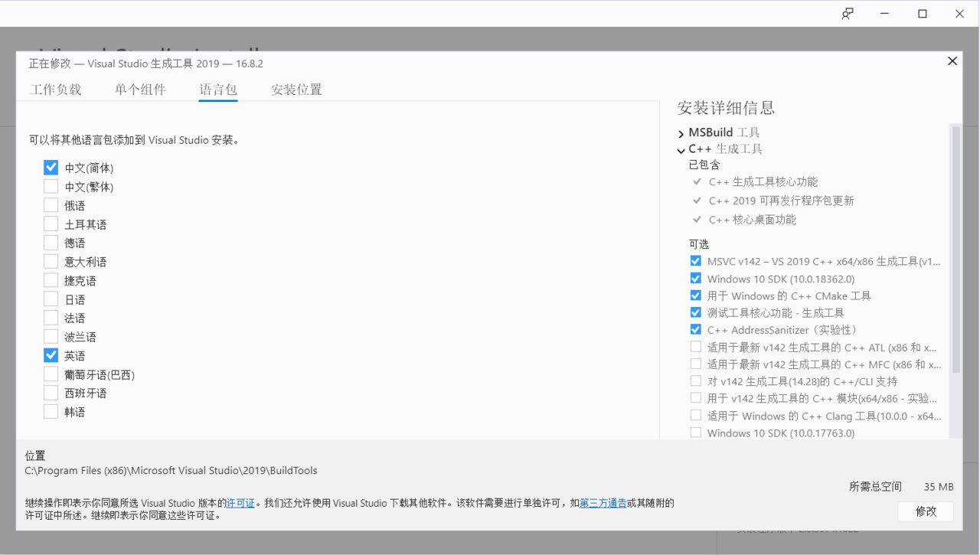Collapse the C++ 生成工具 section
The image size is (980, 555).
[681, 149]
